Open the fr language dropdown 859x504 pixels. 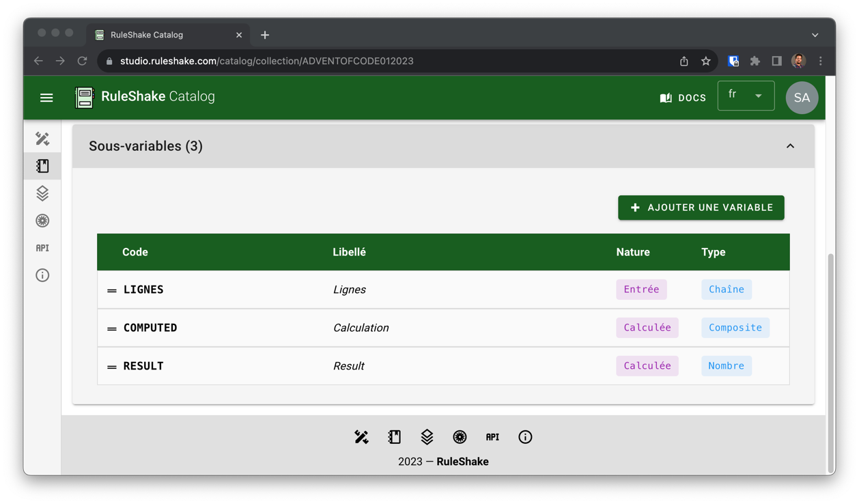pyautogui.click(x=746, y=96)
